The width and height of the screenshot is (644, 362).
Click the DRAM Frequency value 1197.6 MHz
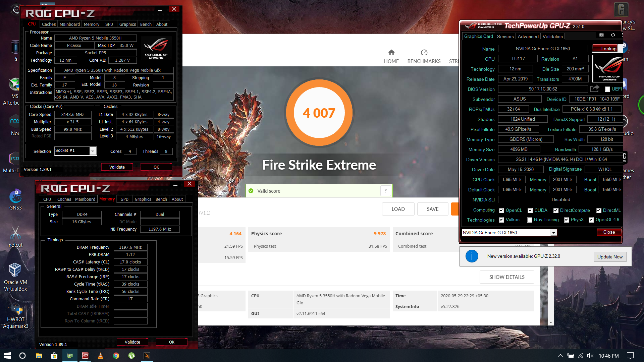pyautogui.click(x=130, y=247)
